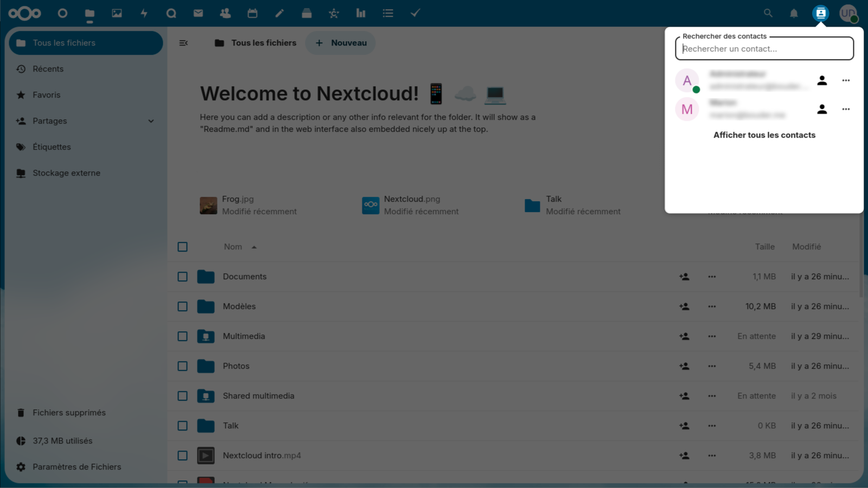Open the Files app icon in top bar
This screenshot has height=488, width=868.
point(90,13)
